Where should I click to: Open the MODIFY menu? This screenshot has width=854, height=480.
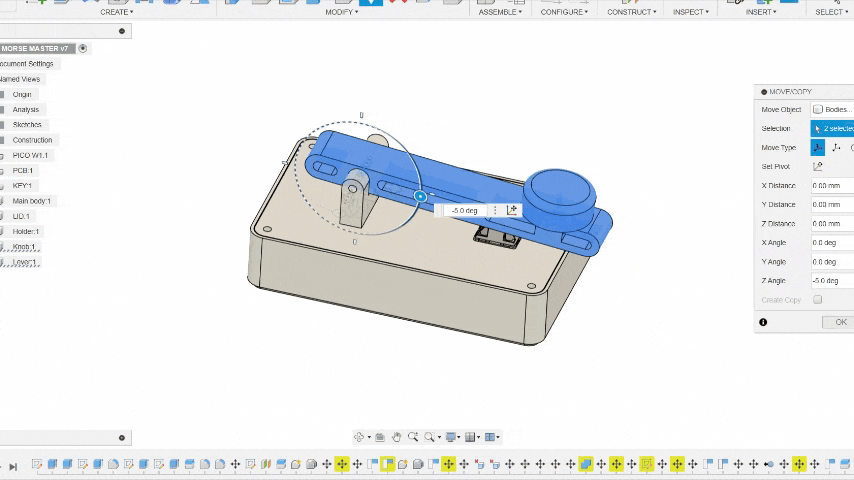[341, 12]
